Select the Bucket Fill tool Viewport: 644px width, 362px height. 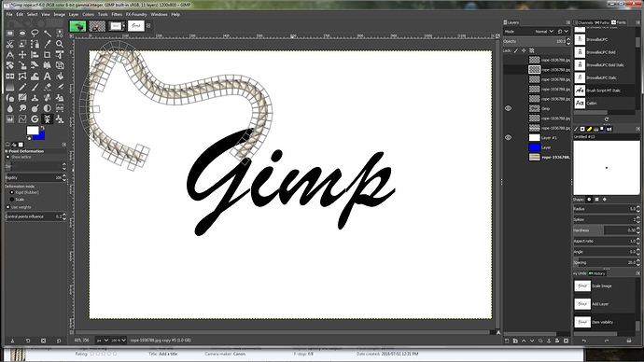[60, 77]
